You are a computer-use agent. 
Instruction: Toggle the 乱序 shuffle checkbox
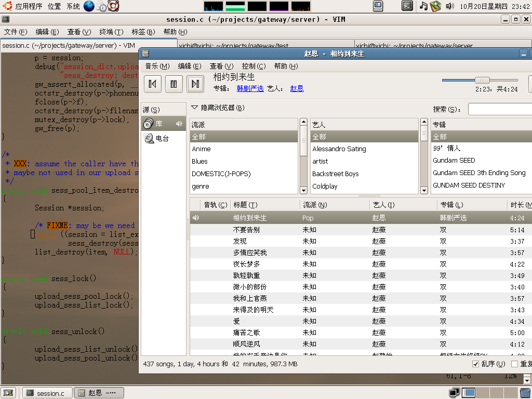coord(476,364)
